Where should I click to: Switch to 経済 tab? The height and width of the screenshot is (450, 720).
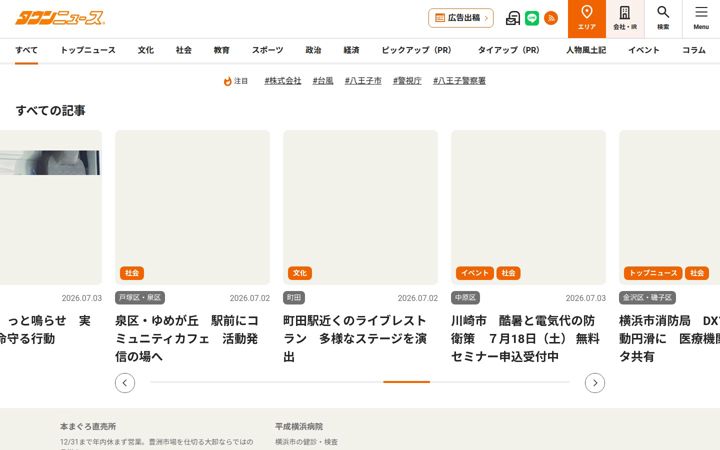(351, 50)
